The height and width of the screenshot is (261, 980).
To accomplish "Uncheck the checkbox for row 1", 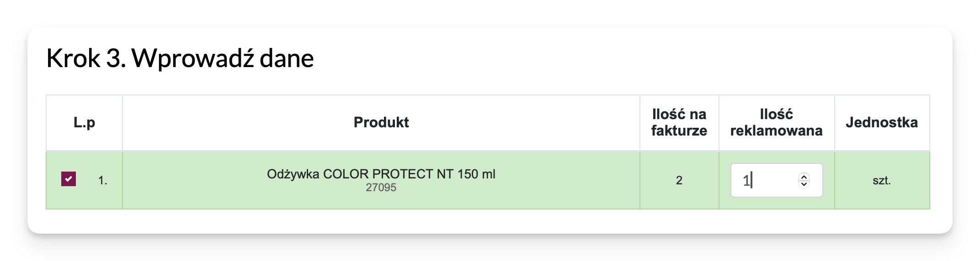I will (x=69, y=179).
